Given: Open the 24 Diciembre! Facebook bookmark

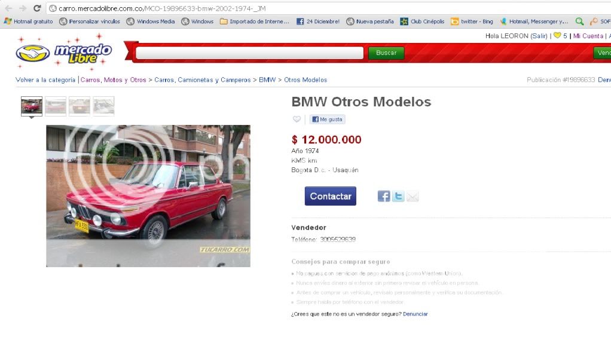Looking at the screenshot, I should 318,22.
